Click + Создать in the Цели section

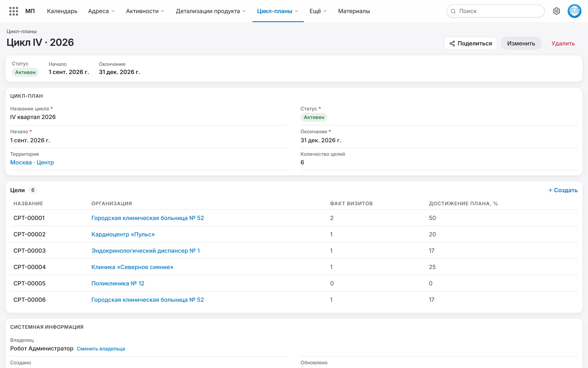563,190
